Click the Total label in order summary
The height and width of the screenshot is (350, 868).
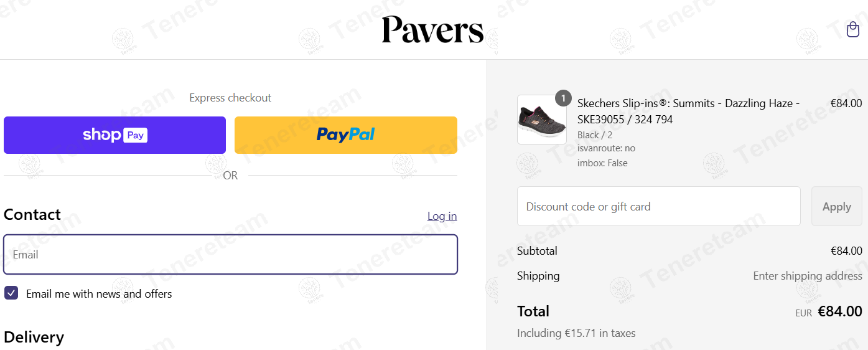(533, 311)
